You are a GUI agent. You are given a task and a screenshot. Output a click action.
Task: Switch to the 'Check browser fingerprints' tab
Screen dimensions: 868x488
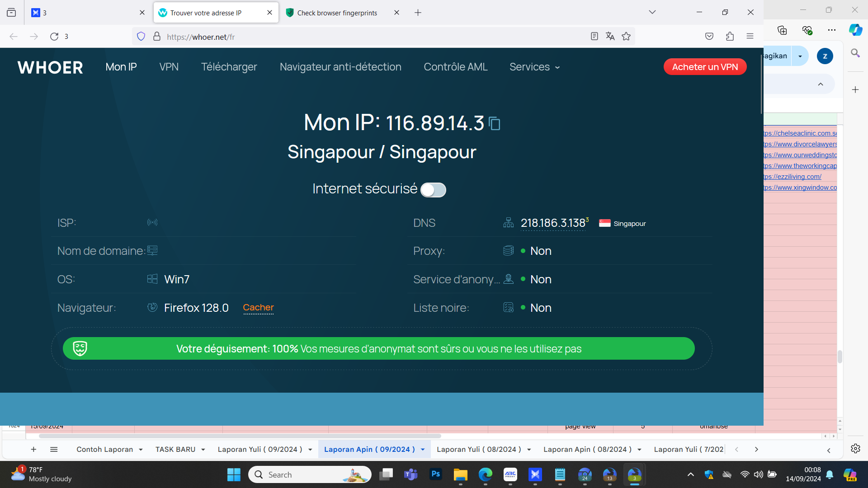[x=337, y=13]
